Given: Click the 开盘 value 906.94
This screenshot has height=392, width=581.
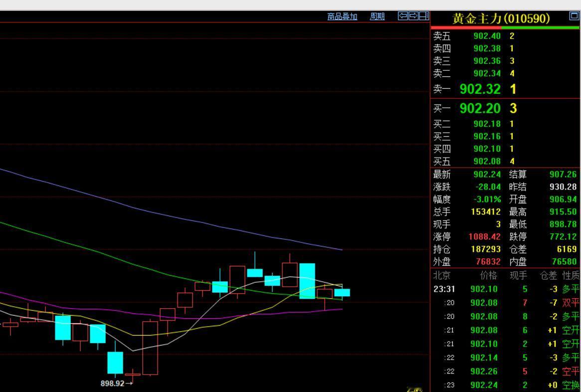Looking at the screenshot, I should pyautogui.click(x=563, y=199).
